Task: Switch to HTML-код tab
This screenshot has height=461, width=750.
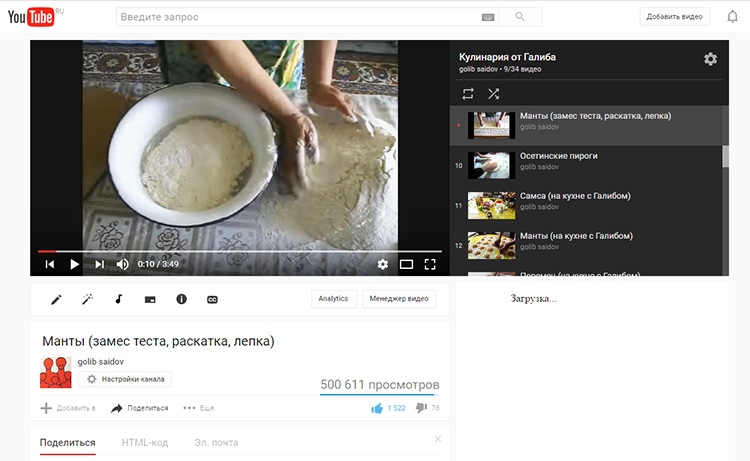Action: (x=145, y=443)
